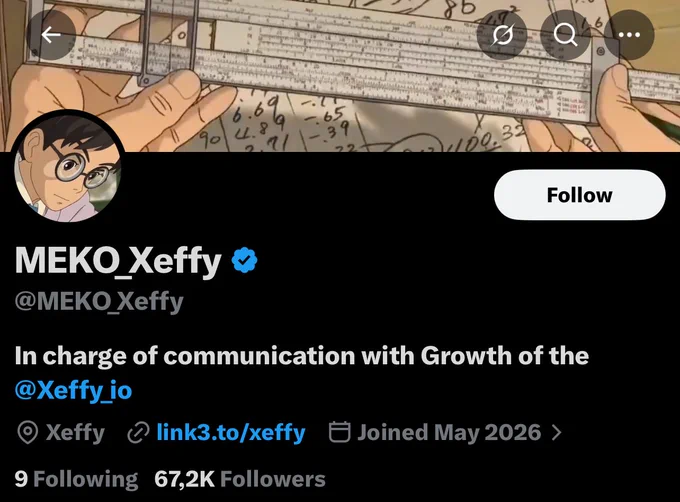Visit the link3.to/xeffy website link
The image size is (680, 502).
tap(231, 433)
